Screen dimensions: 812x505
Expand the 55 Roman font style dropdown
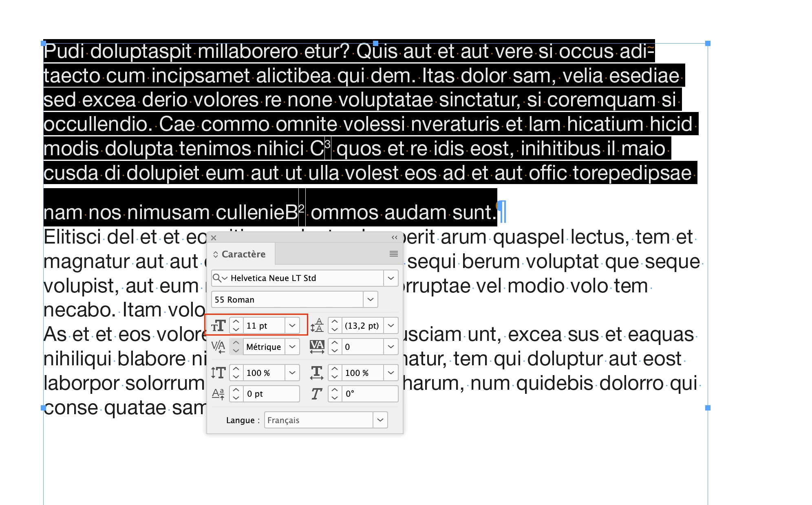click(370, 300)
